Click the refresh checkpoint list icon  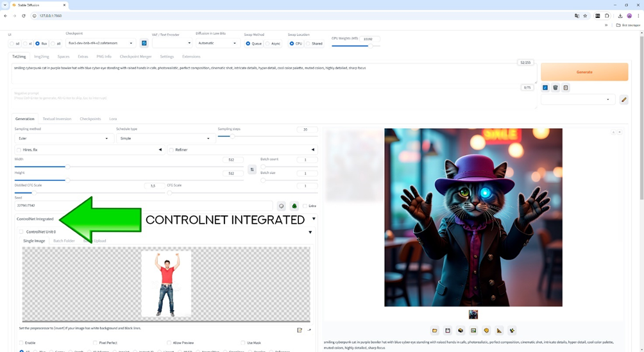(144, 44)
